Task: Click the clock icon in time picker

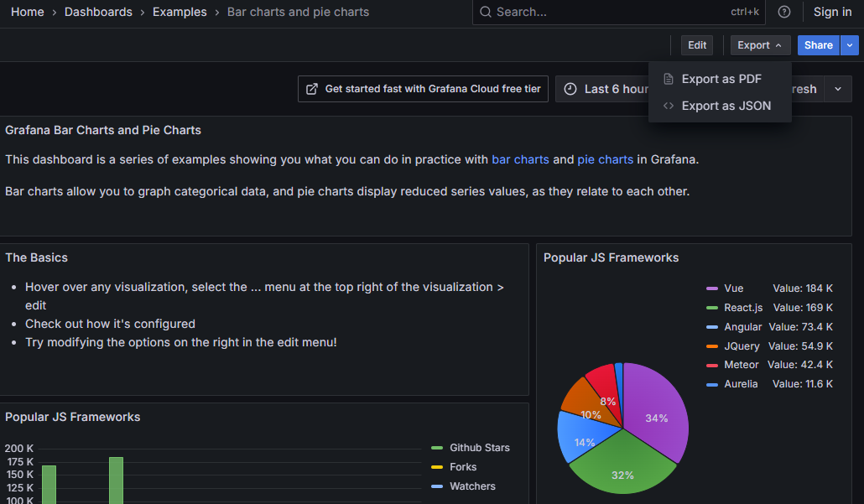Action: (570, 89)
